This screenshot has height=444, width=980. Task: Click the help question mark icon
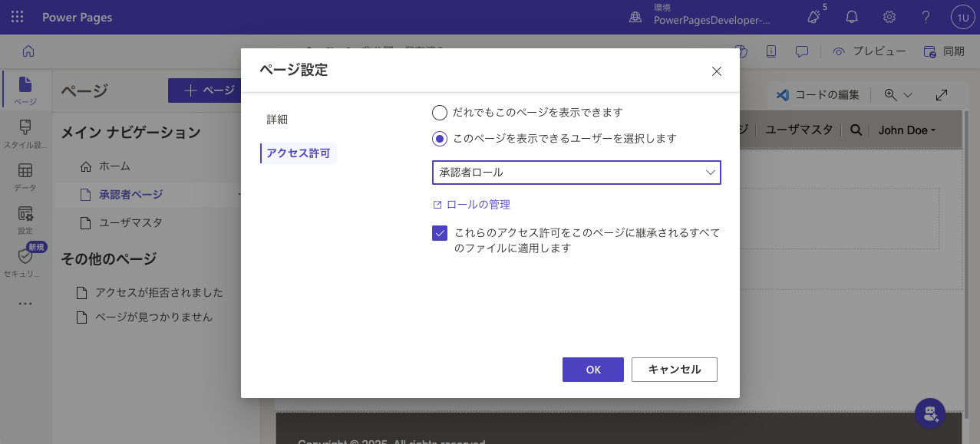[x=926, y=17]
